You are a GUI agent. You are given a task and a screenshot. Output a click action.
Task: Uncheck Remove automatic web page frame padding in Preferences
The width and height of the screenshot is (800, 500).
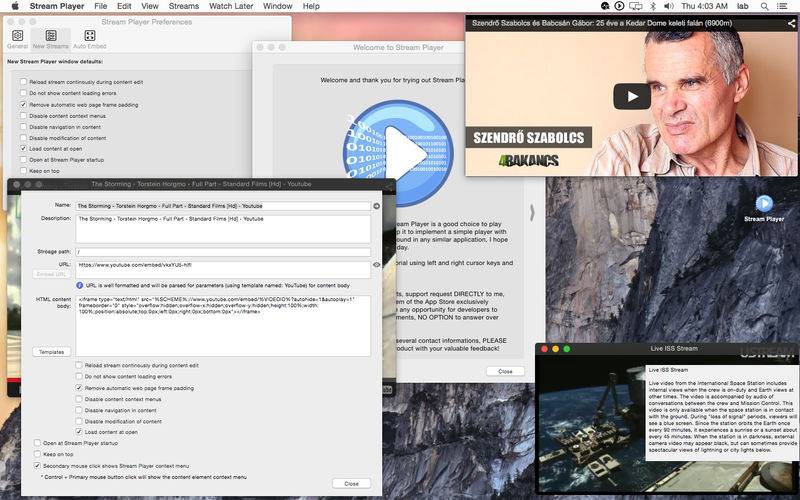[23, 104]
